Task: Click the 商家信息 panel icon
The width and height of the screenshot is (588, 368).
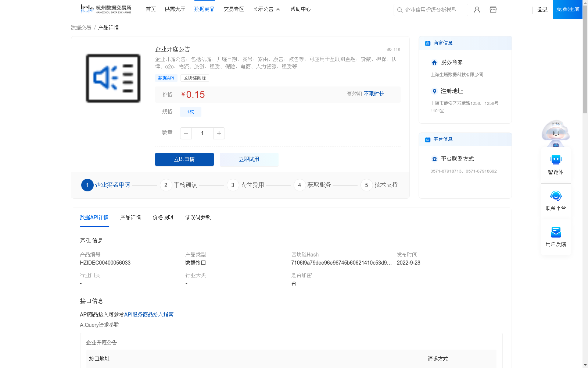Action: (428, 43)
